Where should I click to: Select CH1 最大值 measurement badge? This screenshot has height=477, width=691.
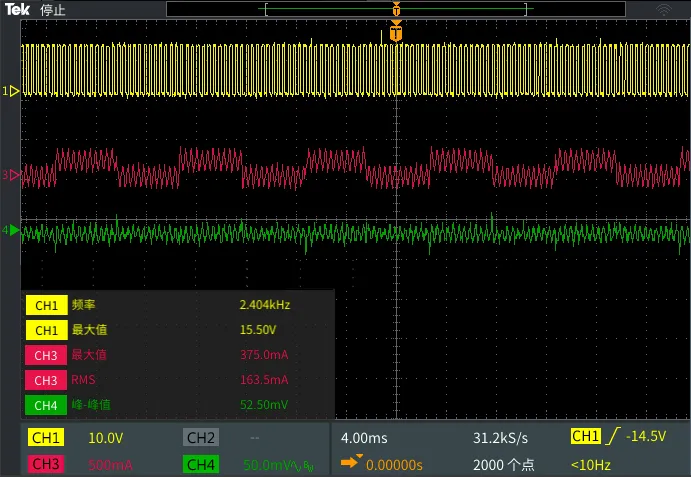(x=46, y=330)
